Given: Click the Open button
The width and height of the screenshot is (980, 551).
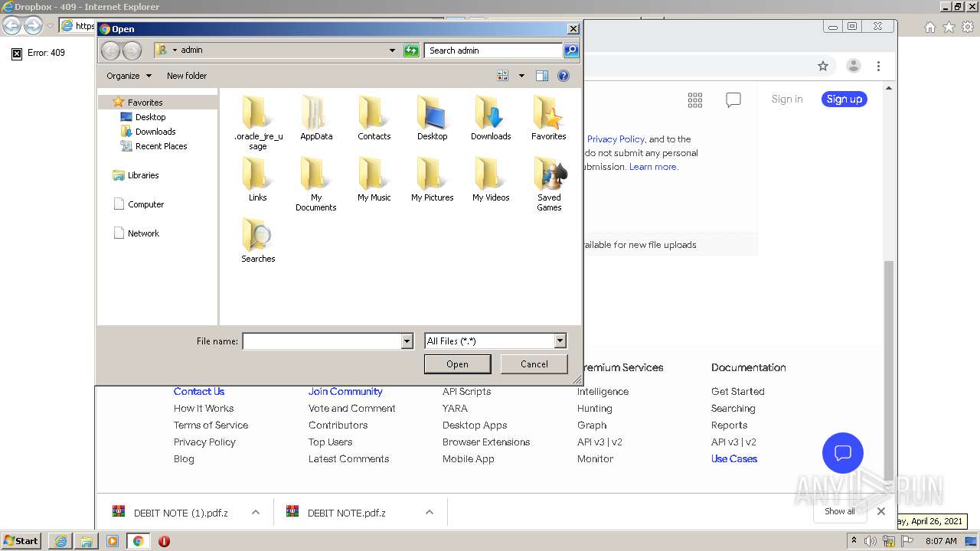Looking at the screenshot, I should 458,364.
